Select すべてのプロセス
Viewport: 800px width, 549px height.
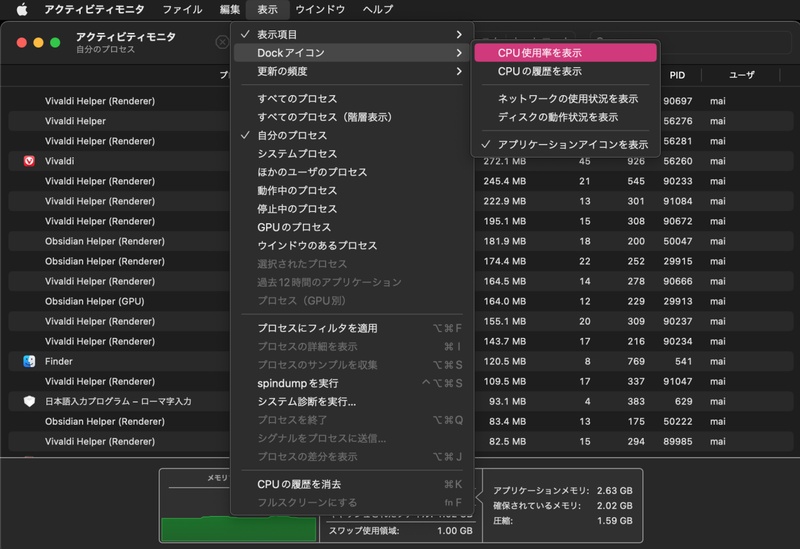pos(352,98)
